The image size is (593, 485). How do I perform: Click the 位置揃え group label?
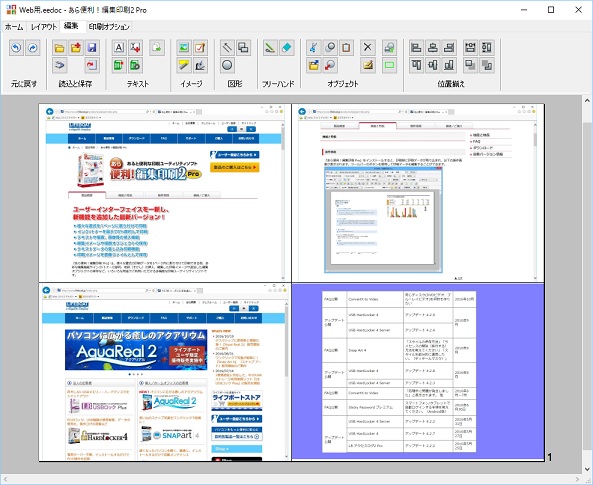coord(451,84)
